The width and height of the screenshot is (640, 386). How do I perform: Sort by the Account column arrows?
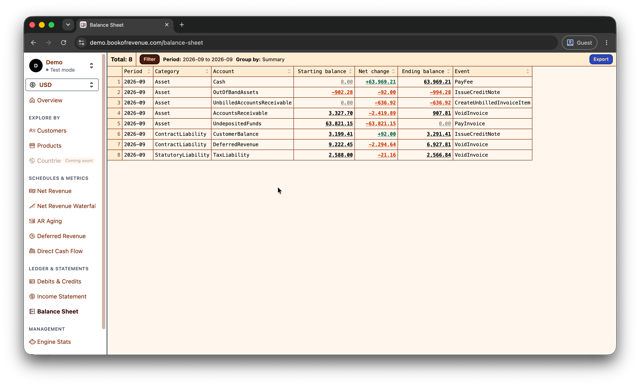289,71
